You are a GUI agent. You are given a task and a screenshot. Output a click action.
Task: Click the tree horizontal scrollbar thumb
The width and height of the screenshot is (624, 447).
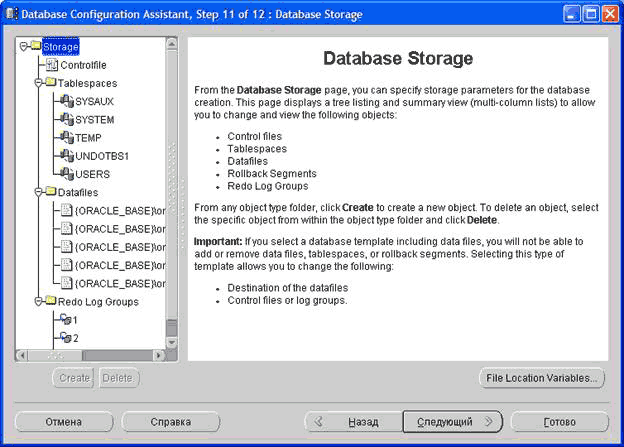click(55, 355)
